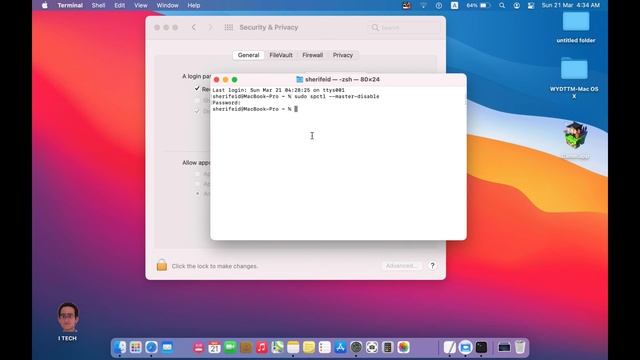The image size is (640, 360).
Task: Click the Terminal title 'sherifeid — -zsh — 80×24'
Action: (x=342, y=79)
